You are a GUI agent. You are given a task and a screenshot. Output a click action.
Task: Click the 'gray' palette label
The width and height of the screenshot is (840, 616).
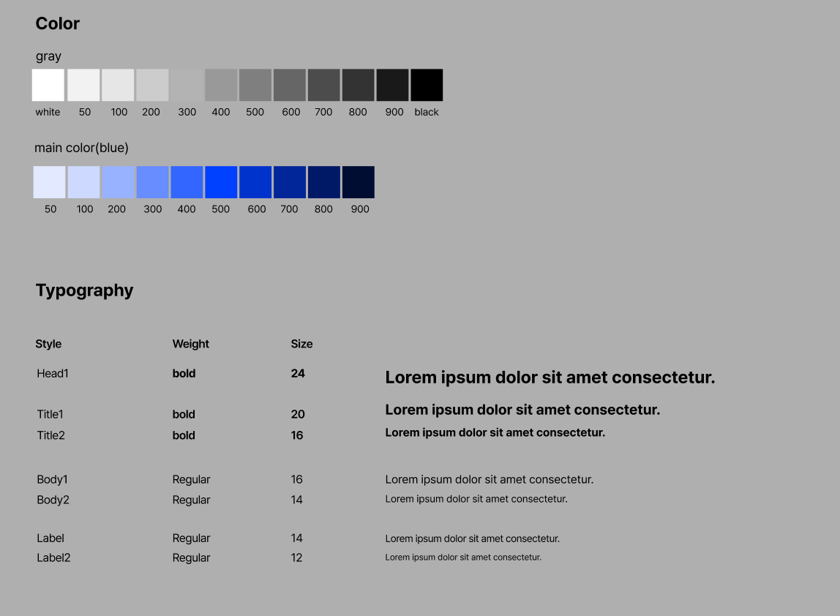tap(48, 57)
